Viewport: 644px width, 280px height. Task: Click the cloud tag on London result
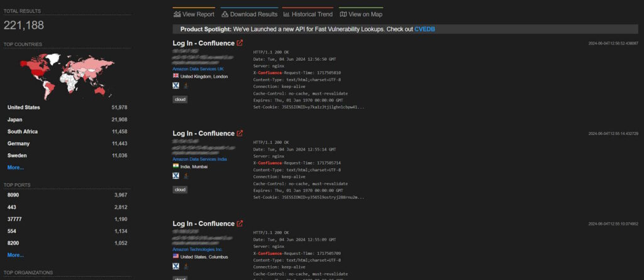click(180, 100)
